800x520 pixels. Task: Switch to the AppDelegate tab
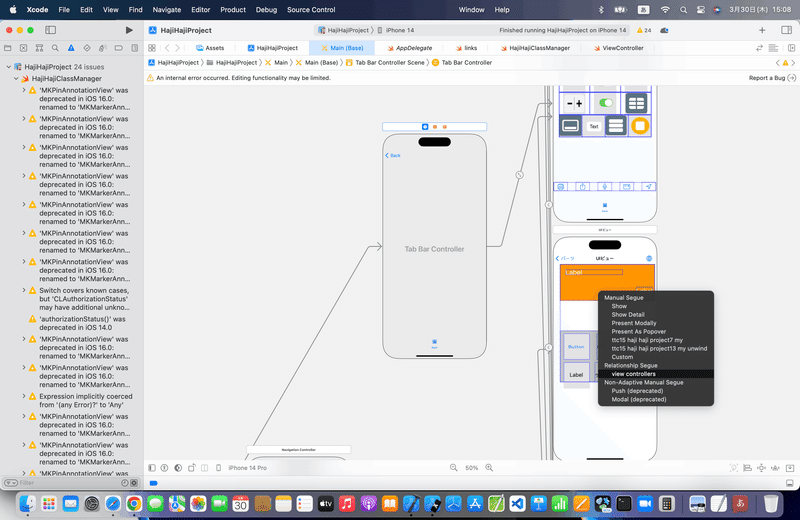[409, 48]
